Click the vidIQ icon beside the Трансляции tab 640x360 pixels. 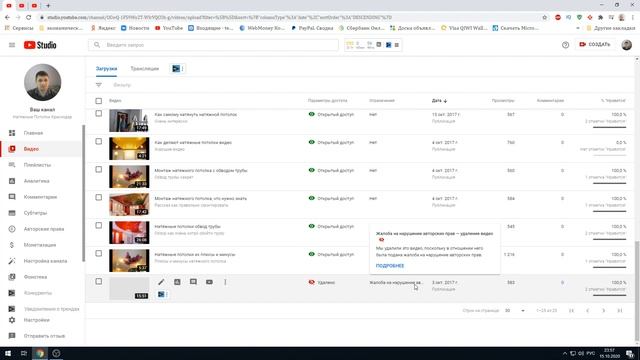click(x=177, y=69)
